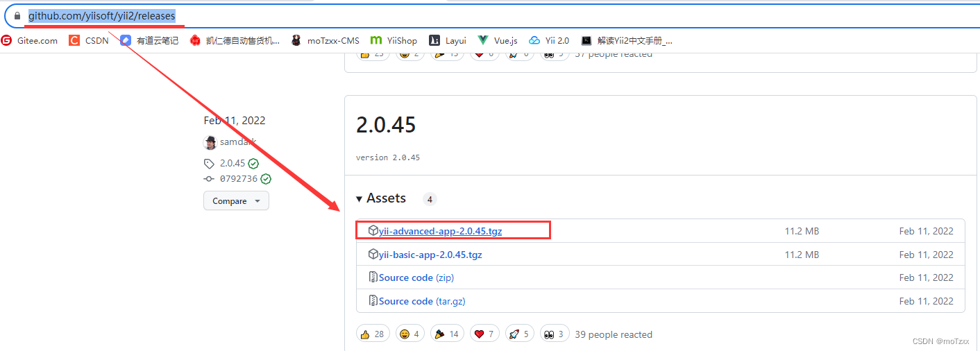Screen dimensions: 980x351
Task: Open the CSDN bookmark
Action: point(89,40)
